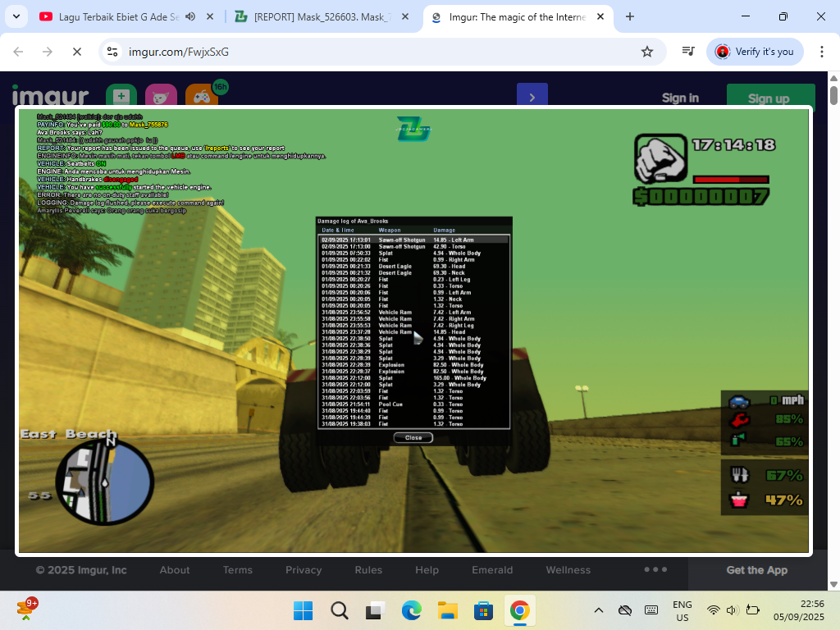Open the enlarged game screenshot image

(x=413, y=331)
